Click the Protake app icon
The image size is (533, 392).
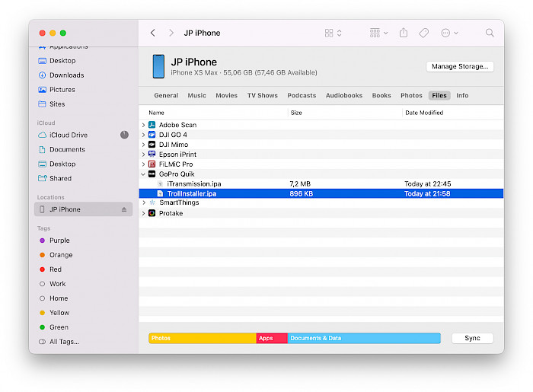pos(152,213)
